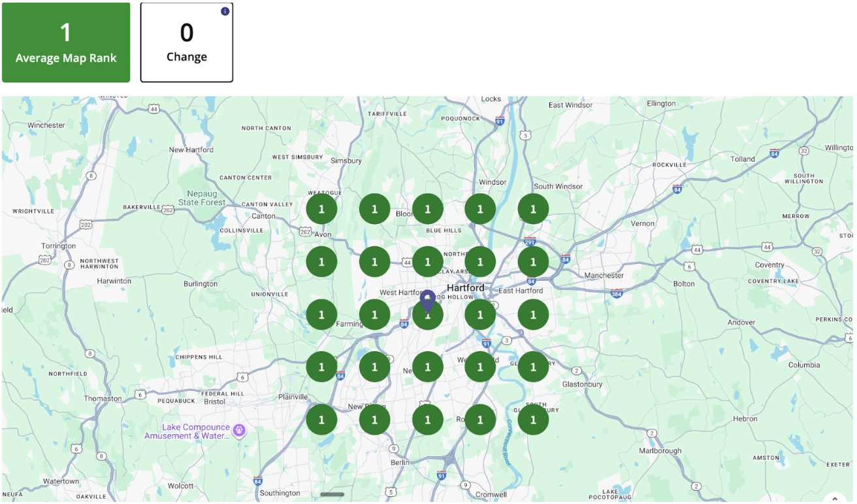The image size is (857, 504).
Task: Click the rank pin near Windsor
Action: click(x=480, y=209)
